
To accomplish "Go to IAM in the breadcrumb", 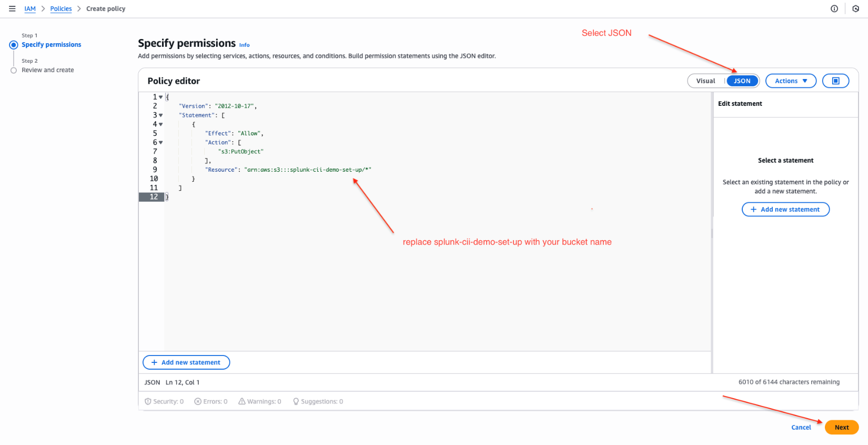I will tap(30, 9).
